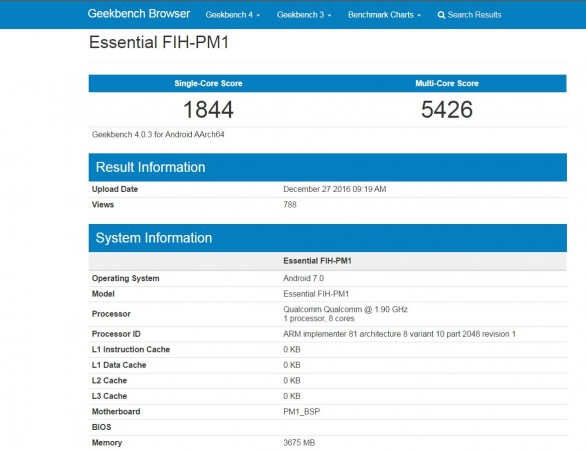This screenshot has height=450, width=586.
Task: Click the Processor ID label
Action: pos(116,334)
